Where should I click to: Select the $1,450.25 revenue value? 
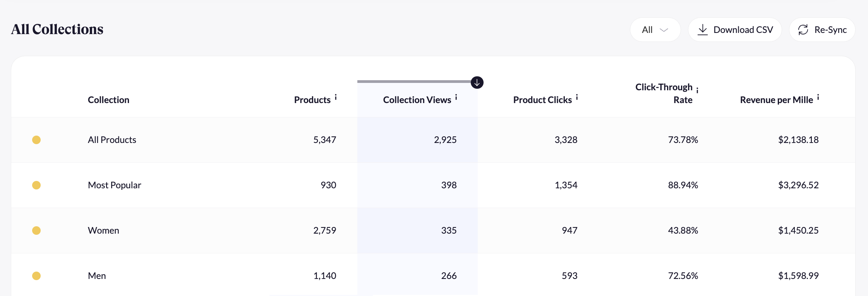coord(798,231)
